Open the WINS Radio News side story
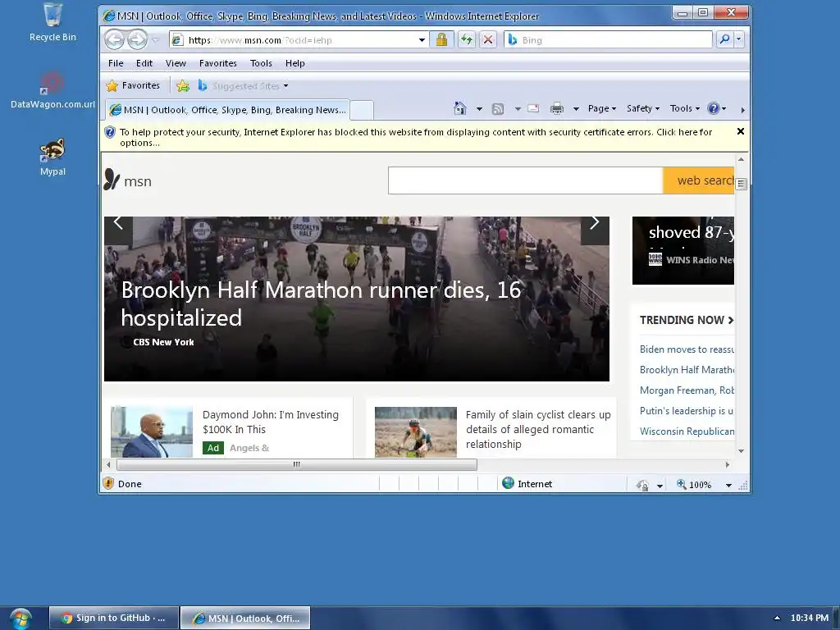The height and width of the screenshot is (630, 840). [683, 250]
